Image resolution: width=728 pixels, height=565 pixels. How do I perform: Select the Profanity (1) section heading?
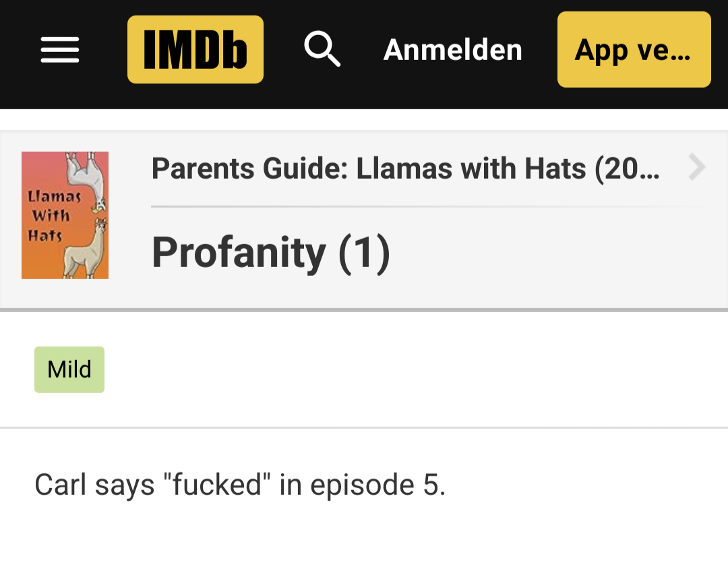pos(271,253)
